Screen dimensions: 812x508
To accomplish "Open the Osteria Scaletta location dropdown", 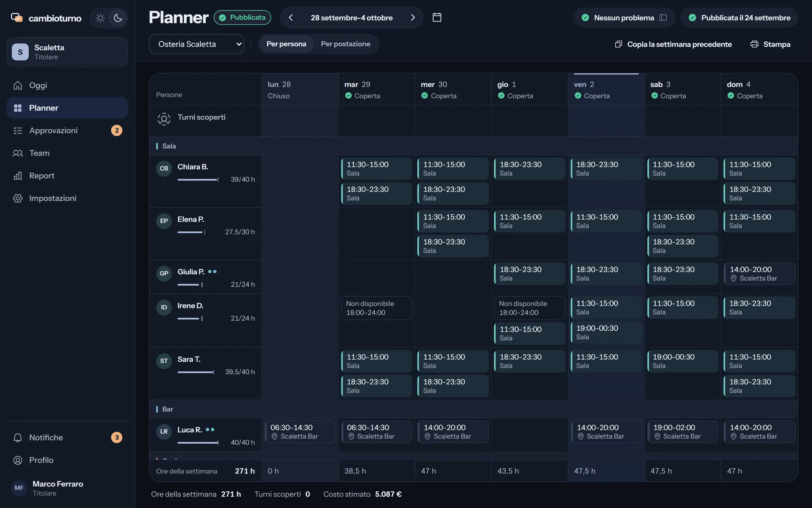I will click(197, 44).
